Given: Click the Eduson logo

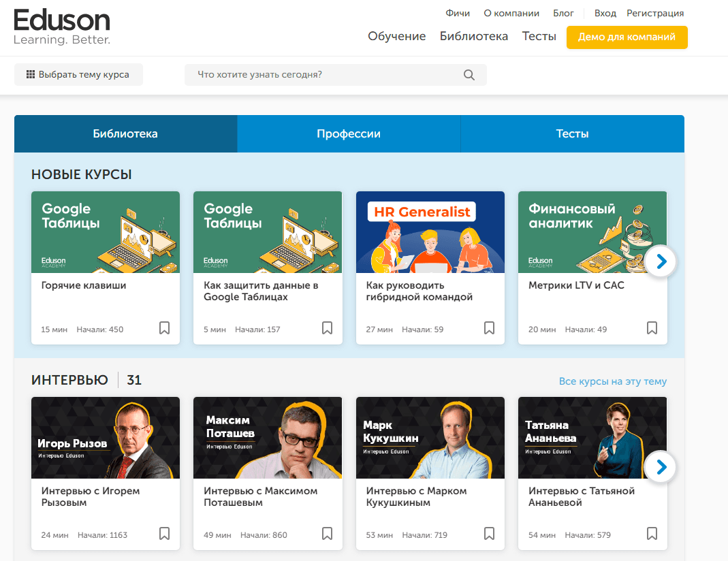Looking at the screenshot, I should 62,27.
